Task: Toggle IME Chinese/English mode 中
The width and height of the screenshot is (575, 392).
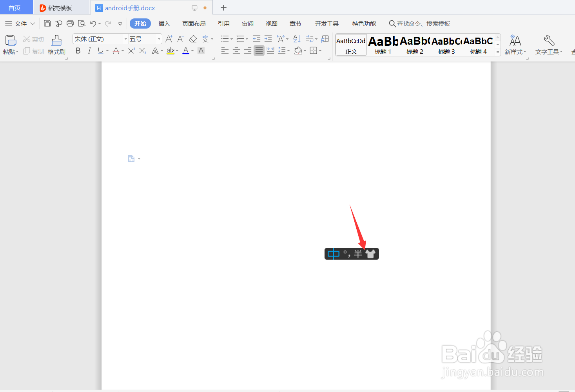Action: (333, 254)
